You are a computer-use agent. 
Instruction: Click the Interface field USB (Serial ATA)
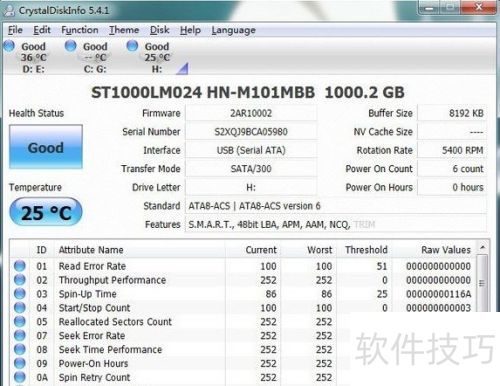tap(251, 150)
